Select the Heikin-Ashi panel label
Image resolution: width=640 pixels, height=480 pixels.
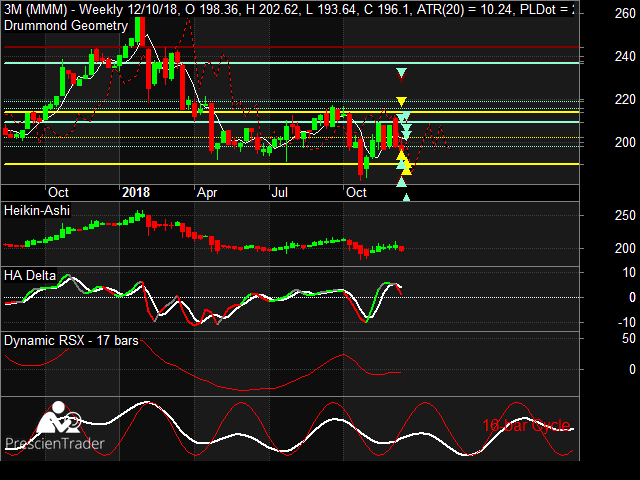[x=37, y=211]
